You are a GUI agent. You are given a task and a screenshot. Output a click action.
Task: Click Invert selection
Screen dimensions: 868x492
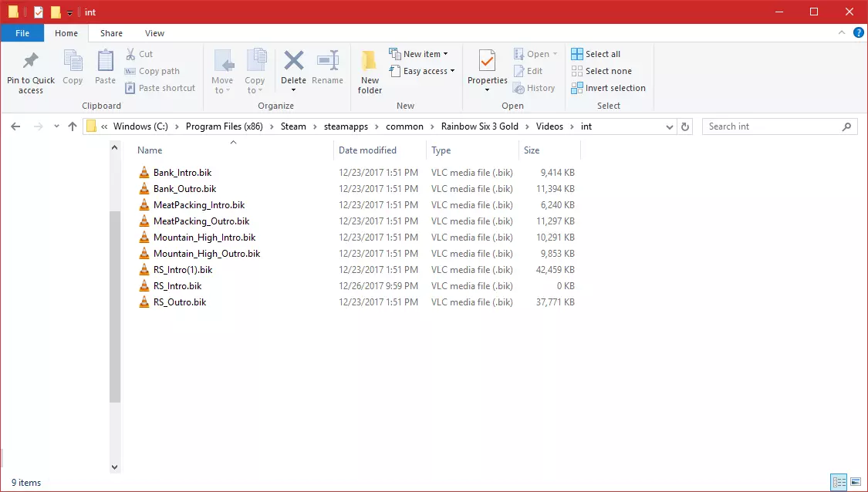point(609,88)
